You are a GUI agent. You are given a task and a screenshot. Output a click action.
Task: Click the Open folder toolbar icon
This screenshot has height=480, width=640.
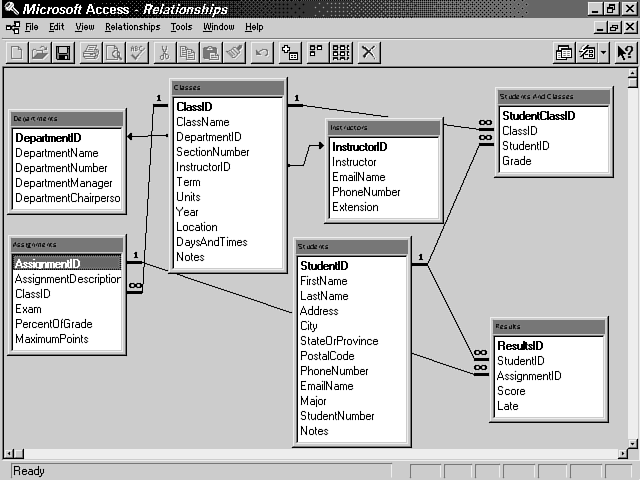pyautogui.click(x=39, y=52)
